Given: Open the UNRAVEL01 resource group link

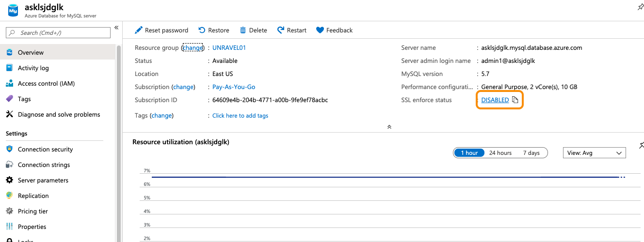Looking at the screenshot, I should pos(229,47).
